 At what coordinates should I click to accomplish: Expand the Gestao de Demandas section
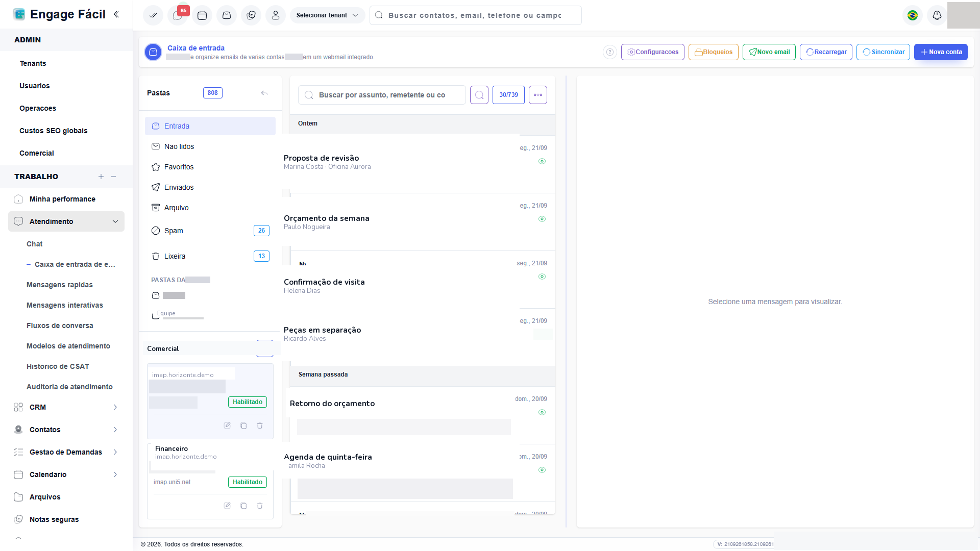(x=66, y=452)
